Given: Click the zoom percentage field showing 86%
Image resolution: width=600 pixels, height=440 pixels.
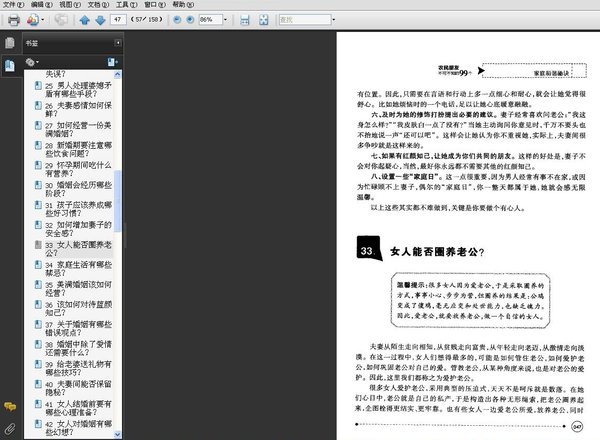Looking at the screenshot, I should (x=210, y=20).
